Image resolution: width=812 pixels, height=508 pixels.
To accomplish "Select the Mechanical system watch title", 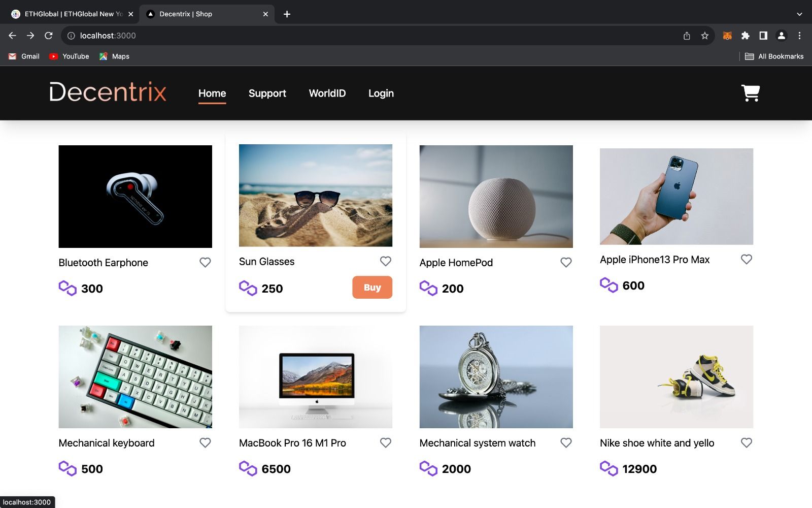I will [478, 443].
